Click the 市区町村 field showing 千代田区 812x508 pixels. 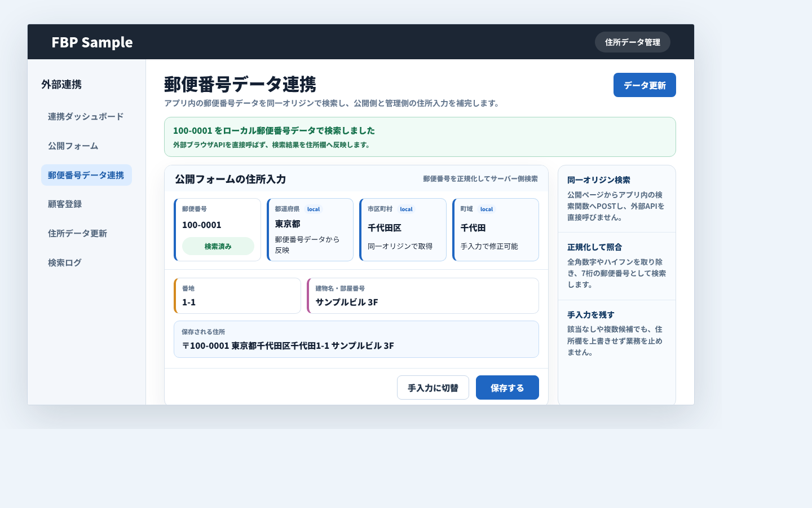coord(403,230)
